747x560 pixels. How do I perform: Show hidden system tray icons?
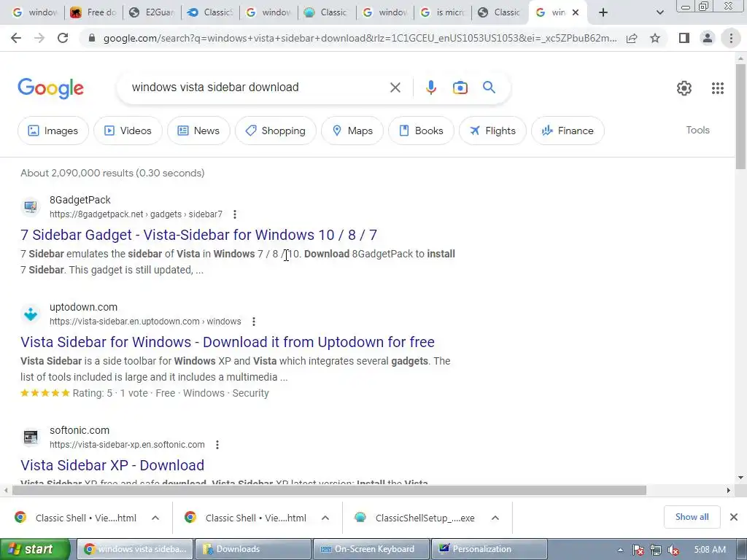tap(620, 550)
